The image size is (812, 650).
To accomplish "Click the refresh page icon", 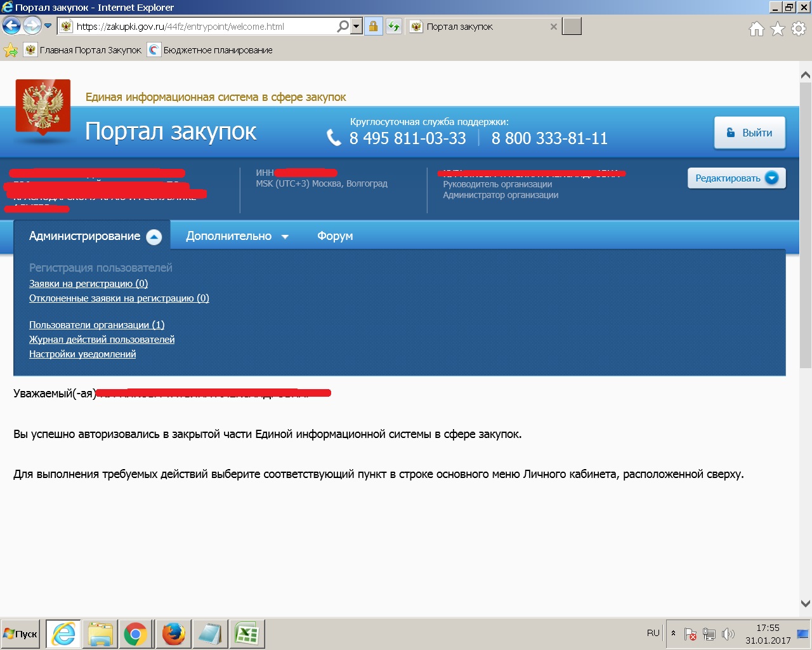I will point(394,27).
